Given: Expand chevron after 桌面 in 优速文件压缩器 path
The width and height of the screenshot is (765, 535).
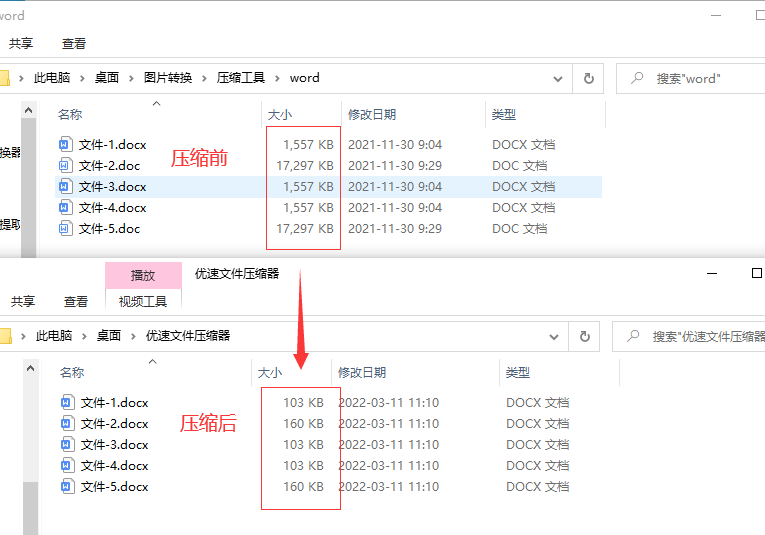Looking at the screenshot, I should [133, 336].
